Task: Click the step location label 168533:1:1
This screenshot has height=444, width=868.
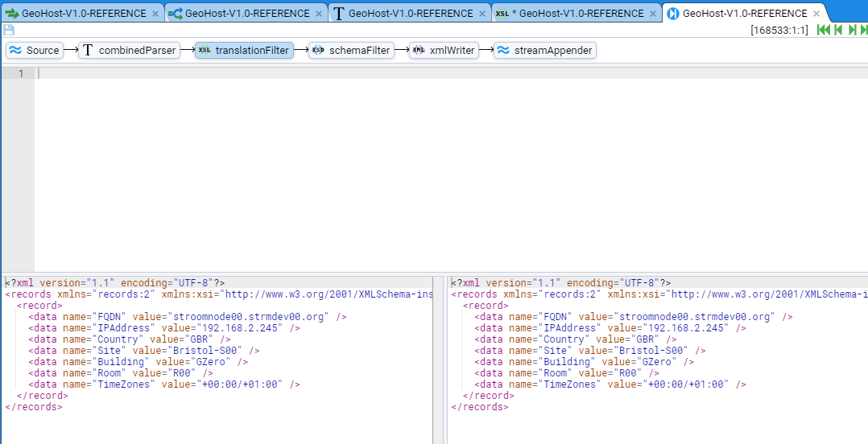Action: click(x=779, y=30)
